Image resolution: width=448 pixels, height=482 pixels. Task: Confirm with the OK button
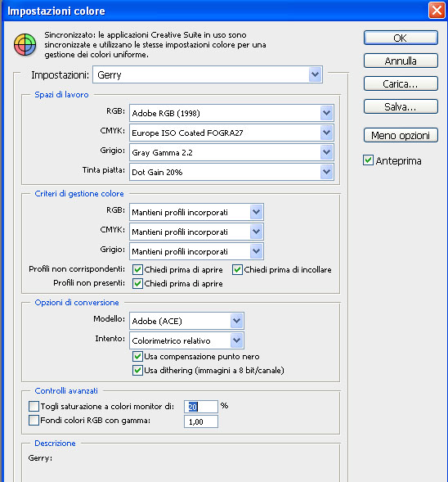[x=401, y=38]
